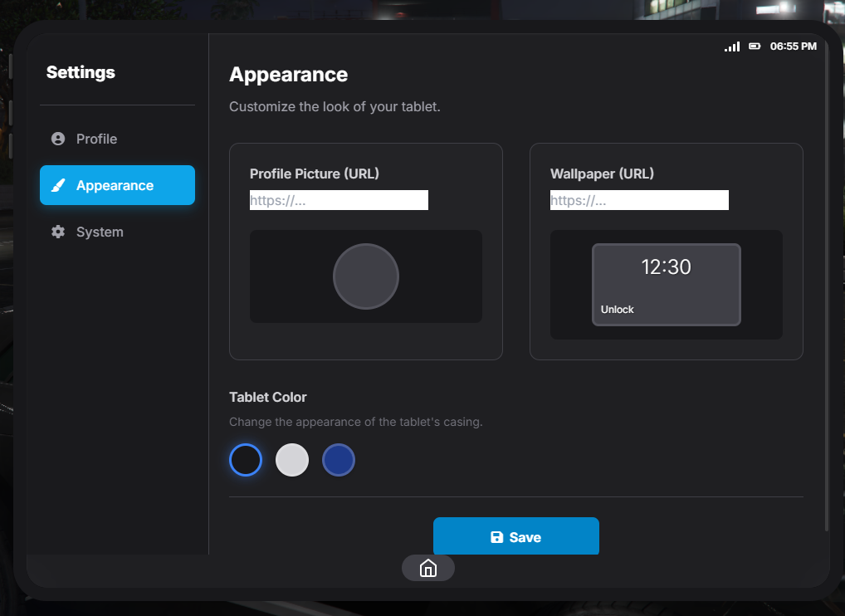
Task: Click into the Wallpaper URL field
Action: click(x=639, y=200)
